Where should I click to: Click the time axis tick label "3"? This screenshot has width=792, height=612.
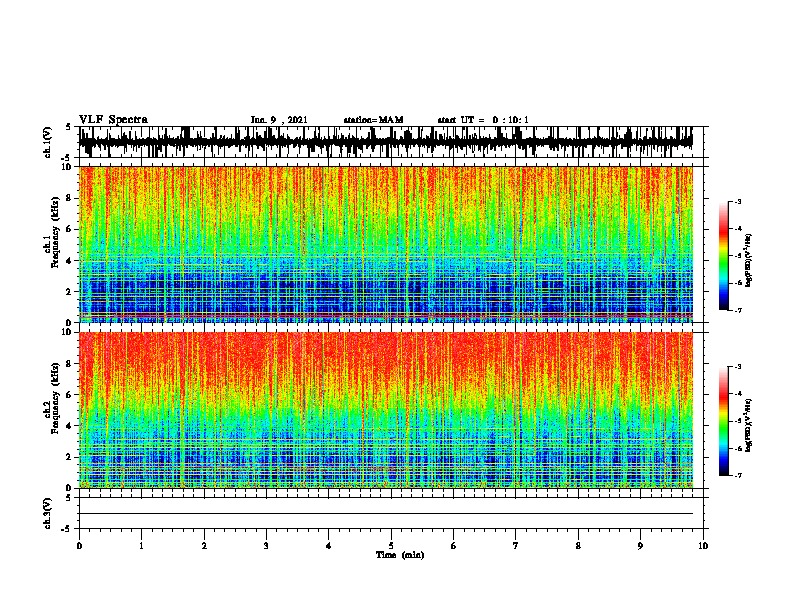tap(266, 546)
